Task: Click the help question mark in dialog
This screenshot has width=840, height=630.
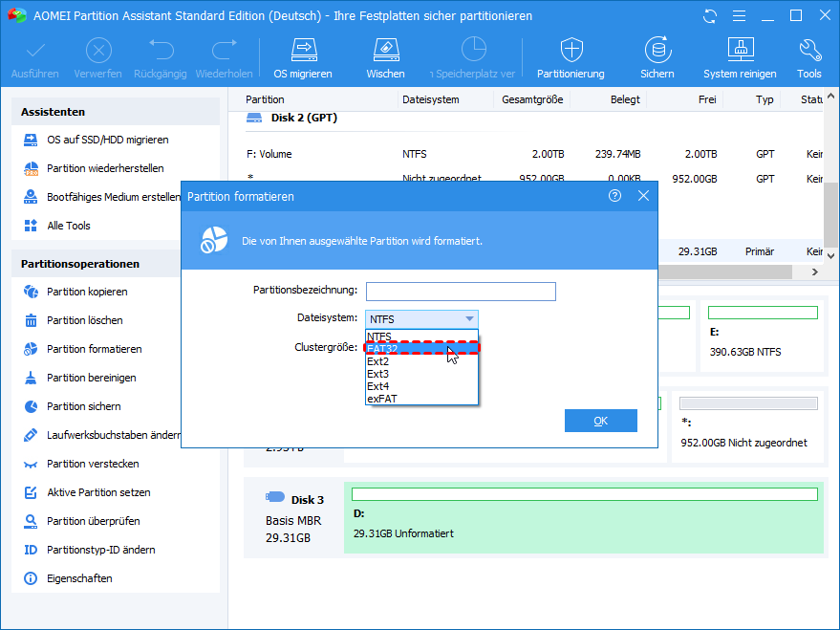Action: [x=614, y=196]
